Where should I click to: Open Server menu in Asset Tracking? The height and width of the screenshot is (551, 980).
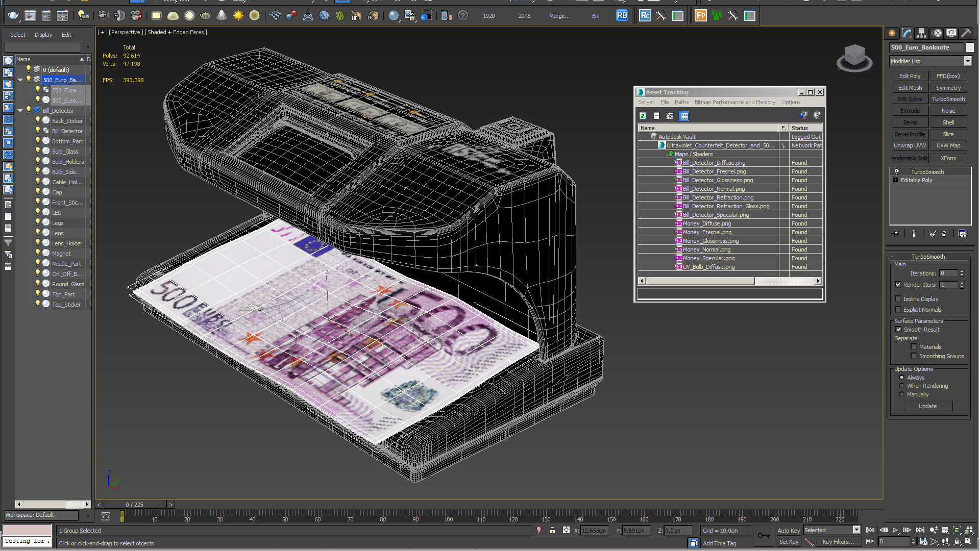pyautogui.click(x=646, y=102)
